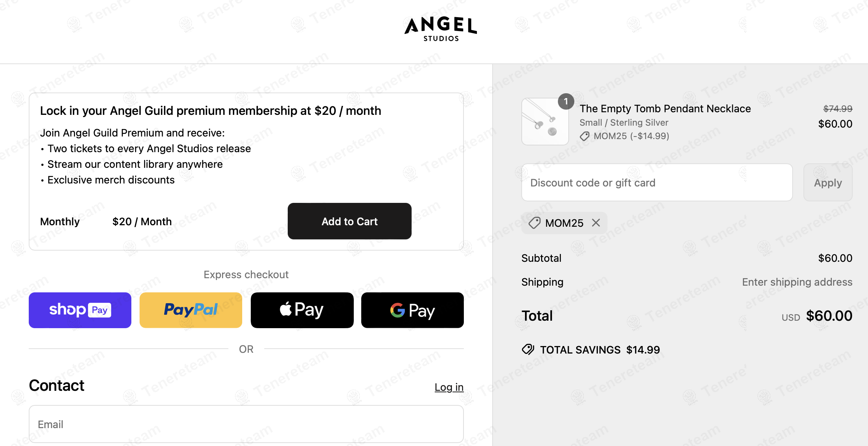This screenshot has height=446, width=868.
Task: Remove the MOM25 discount code
Action: tap(596, 223)
